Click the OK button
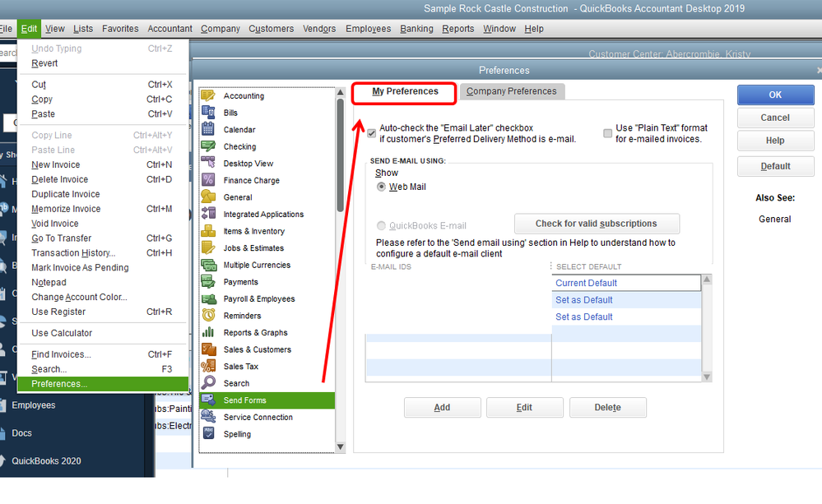822x504 pixels. tap(775, 95)
